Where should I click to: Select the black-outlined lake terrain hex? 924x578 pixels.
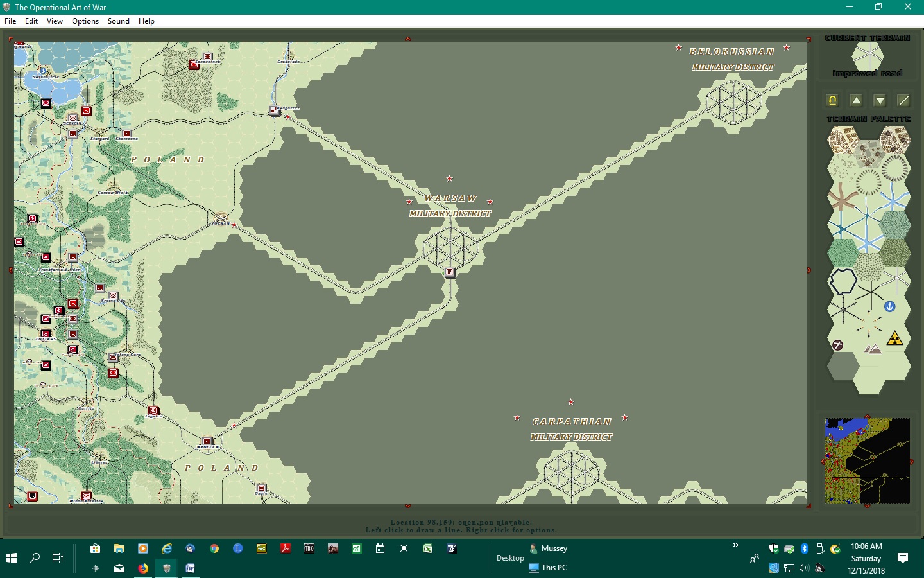point(843,282)
